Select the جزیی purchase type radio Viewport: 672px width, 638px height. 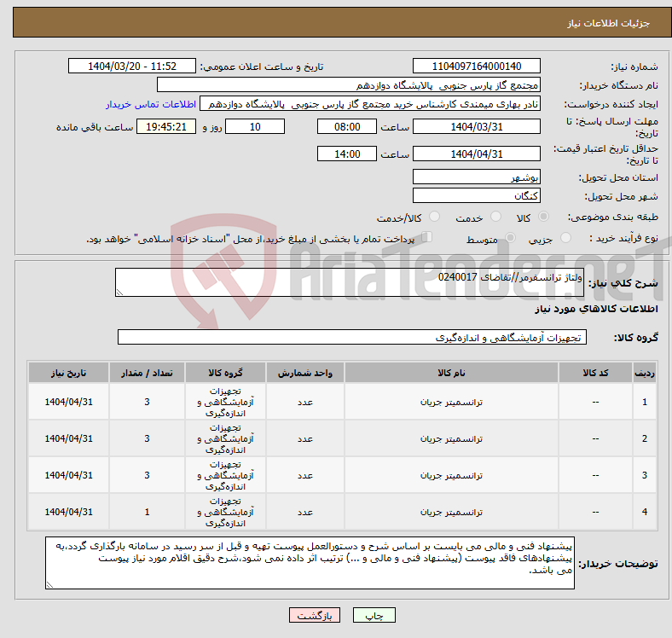coord(565,237)
